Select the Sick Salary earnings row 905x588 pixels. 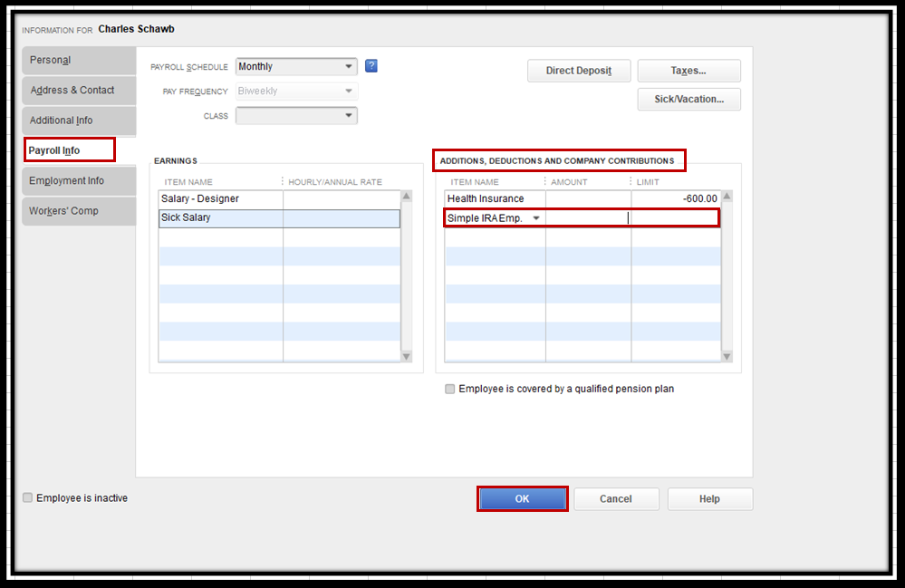[x=279, y=218]
